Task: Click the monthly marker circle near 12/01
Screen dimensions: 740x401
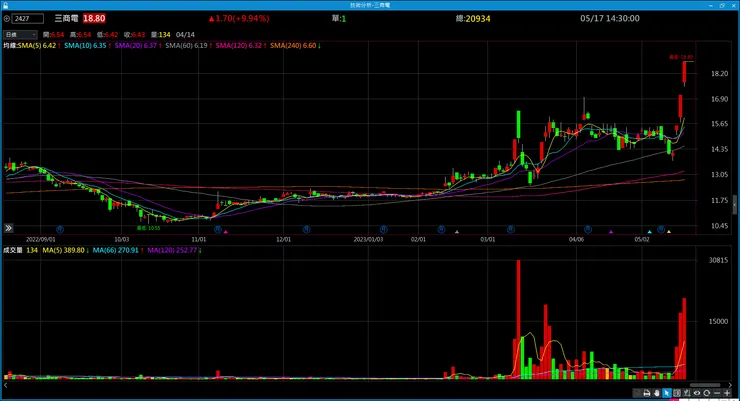Action: point(306,230)
